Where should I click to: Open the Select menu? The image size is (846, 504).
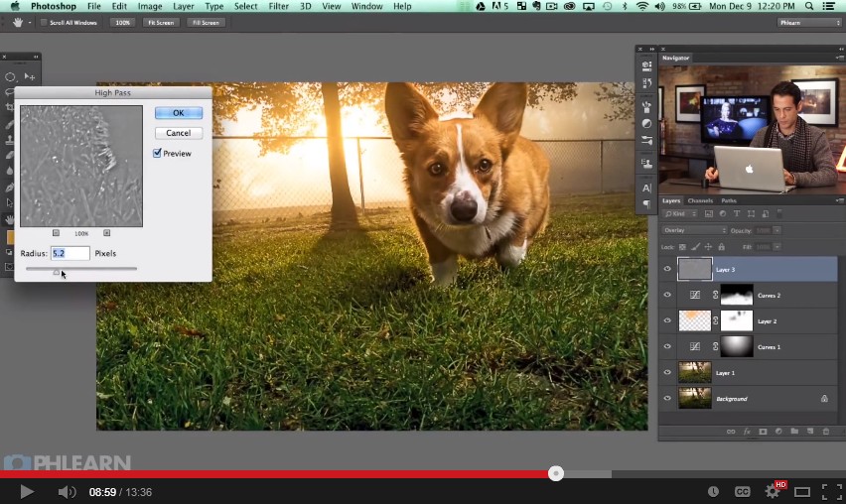(245, 7)
